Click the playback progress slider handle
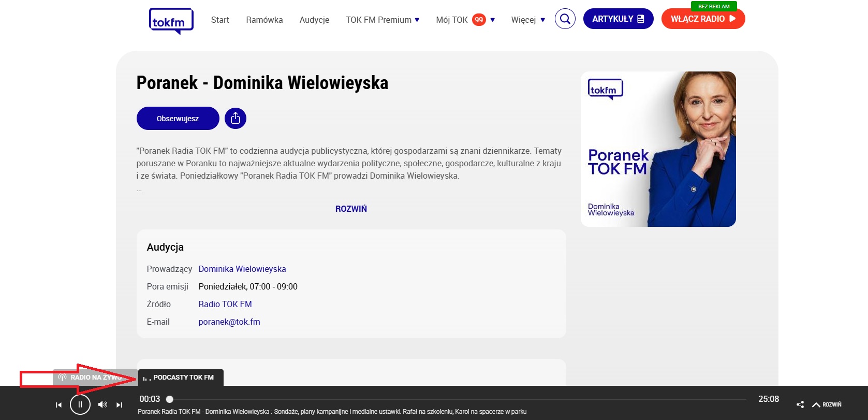This screenshot has width=868, height=420. tap(170, 399)
